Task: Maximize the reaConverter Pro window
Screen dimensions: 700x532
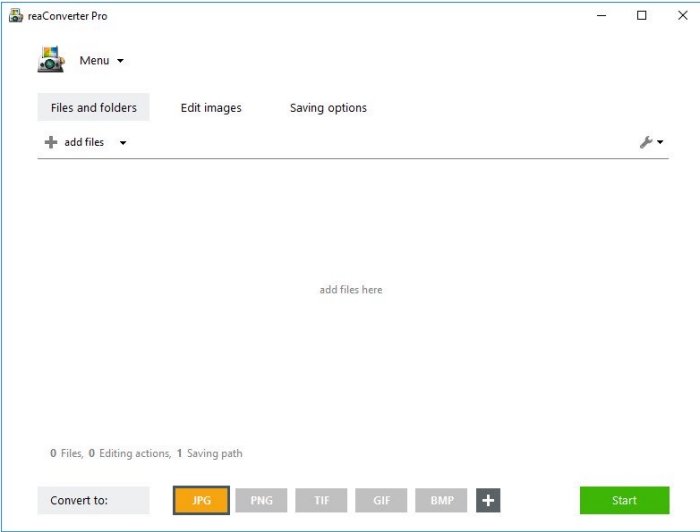Action: click(642, 16)
